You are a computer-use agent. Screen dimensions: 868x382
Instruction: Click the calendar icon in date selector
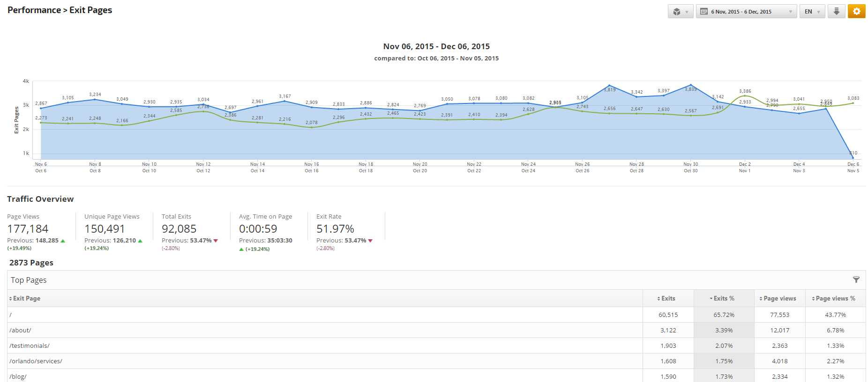(x=704, y=12)
